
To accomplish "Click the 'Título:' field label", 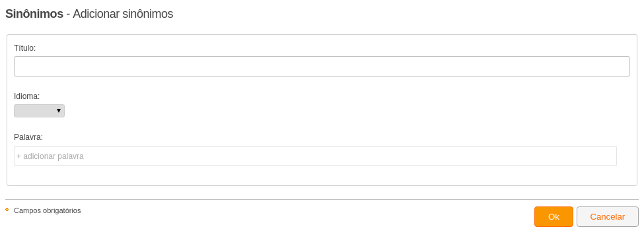I will click(x=25, y=48).
